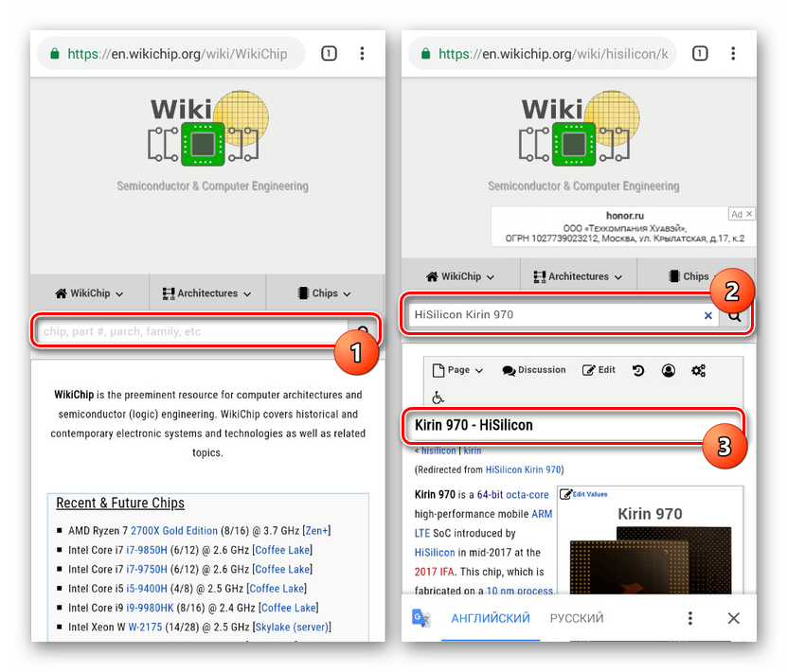Select the АНГЛИЙСКИЙ language tab
This screenshot has height=672, width=787.
(491, 618)
